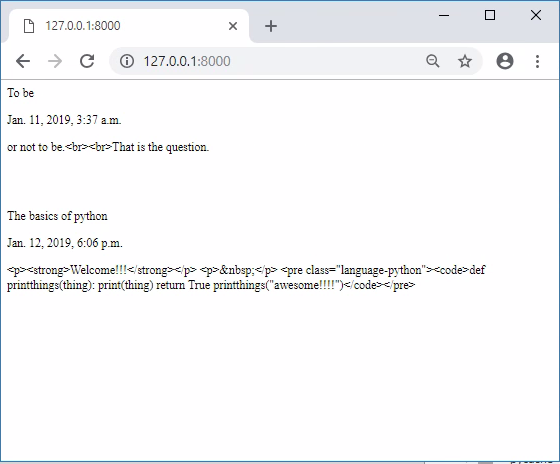
Task: Bookmark this page with the star
Action: [465, 61]
